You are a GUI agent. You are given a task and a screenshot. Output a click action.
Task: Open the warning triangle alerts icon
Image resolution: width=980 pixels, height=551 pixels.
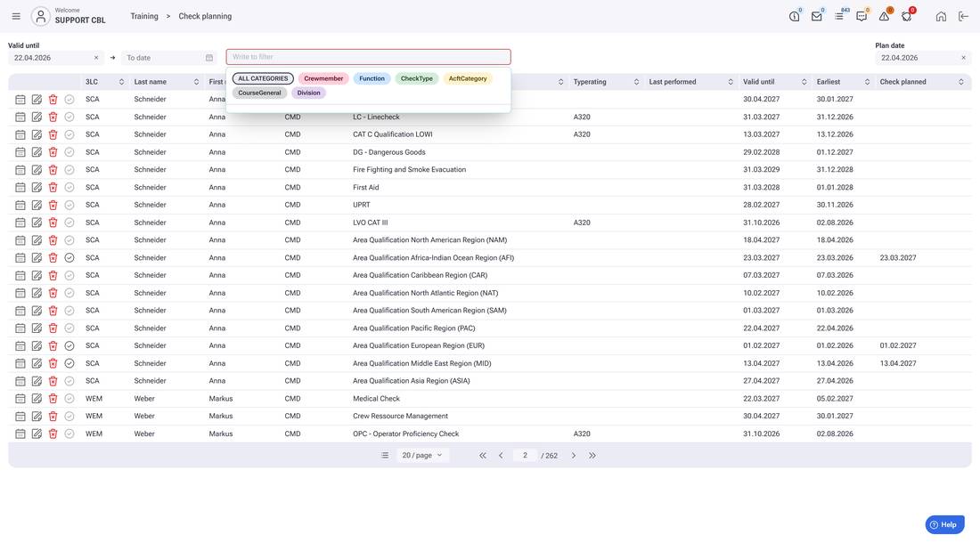click(x=884, y=16)
